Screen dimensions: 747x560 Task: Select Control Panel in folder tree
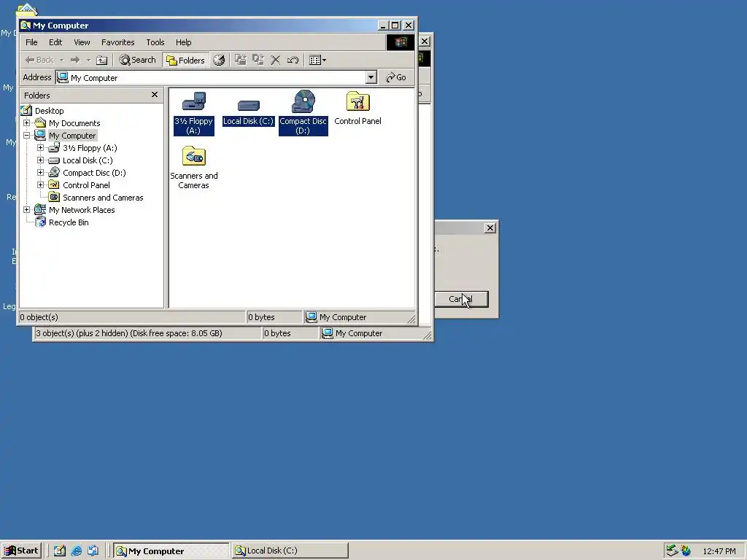86,185
